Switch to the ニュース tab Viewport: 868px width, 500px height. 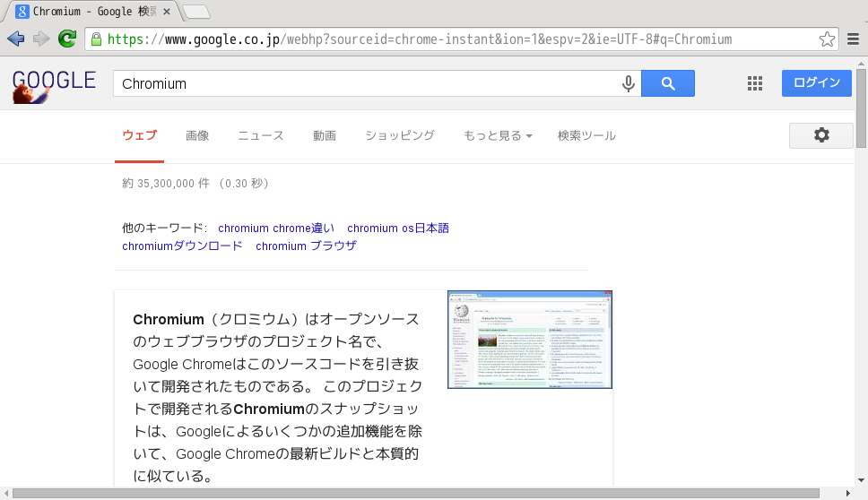(x=261, y=135)
